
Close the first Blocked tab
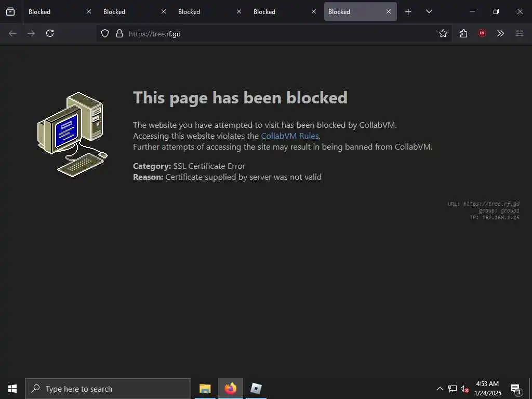click(x=88, y=12)
